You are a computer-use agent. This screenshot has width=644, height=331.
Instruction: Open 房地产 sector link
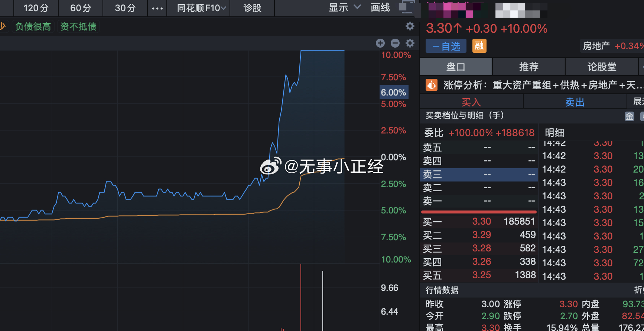click(x=596, y=46)
